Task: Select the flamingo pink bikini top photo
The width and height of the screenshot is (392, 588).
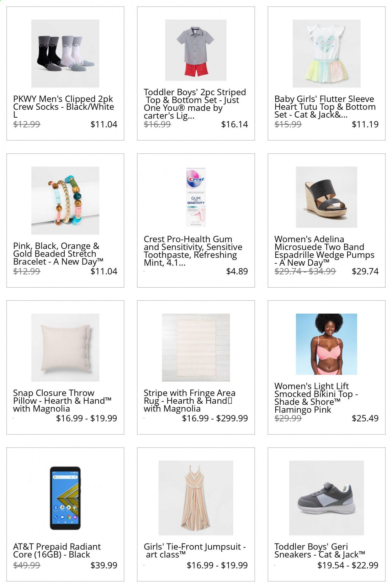Action: [x=326, y=344]
